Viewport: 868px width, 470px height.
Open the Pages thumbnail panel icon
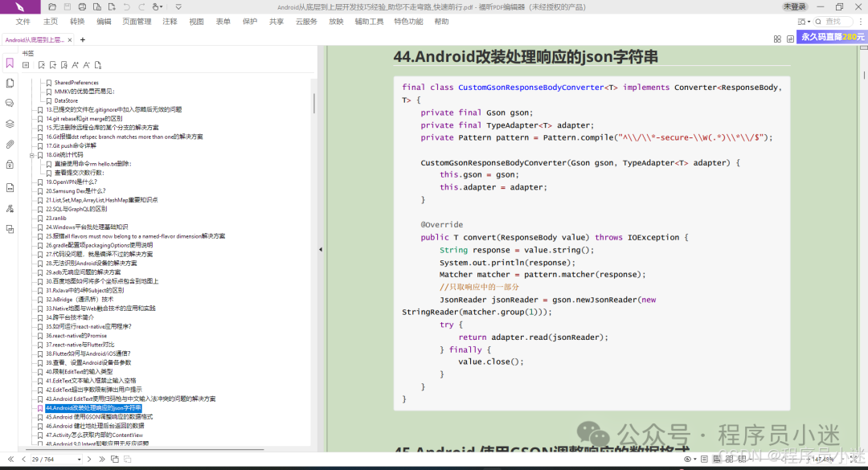click(10, 83)
